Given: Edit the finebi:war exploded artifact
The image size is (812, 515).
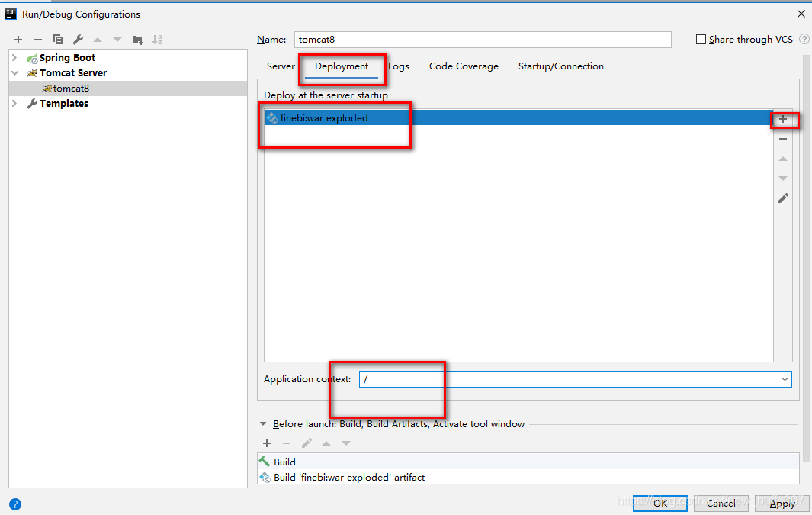Looking at the screenshot, I should tap(783, 198).
